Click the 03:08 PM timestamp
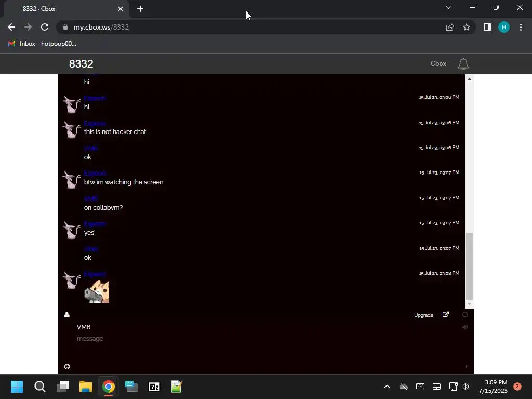The width and height of the screenshot is (532, 399). coord(439,273)
